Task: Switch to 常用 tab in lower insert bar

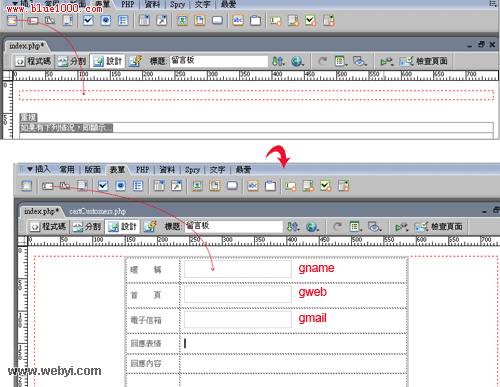Action: 67,169
